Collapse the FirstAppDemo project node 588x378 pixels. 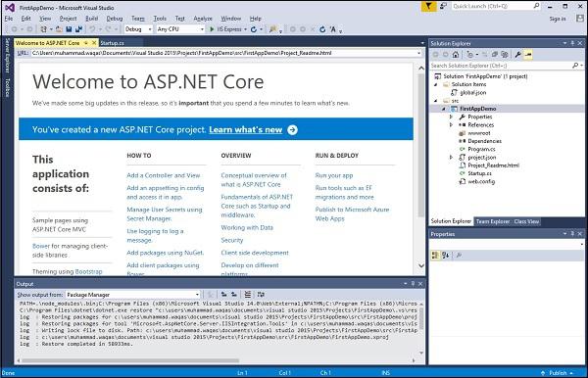[x=444, y=109]
